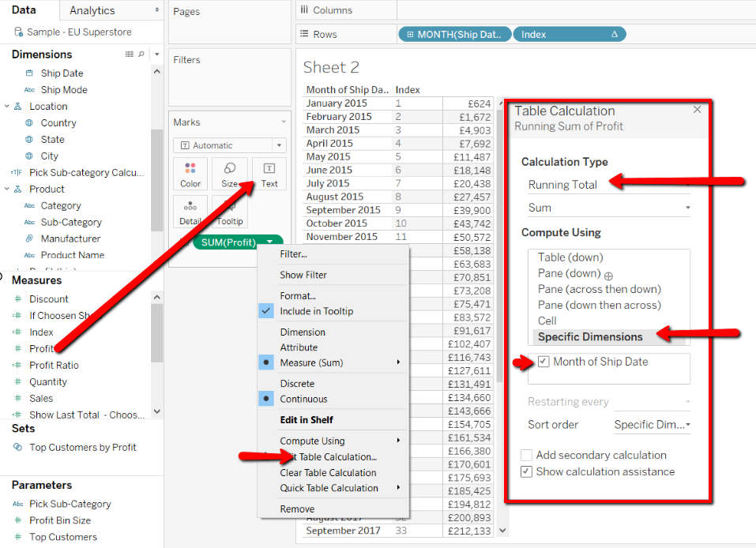Viewport: 756px width, 548px height.
Task: Click the State globe icon
Action: click(x=29, y=139)
